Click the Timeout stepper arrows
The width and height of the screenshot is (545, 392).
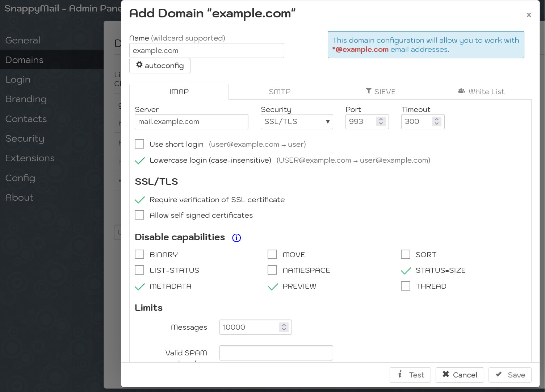[x=437, y=121]
